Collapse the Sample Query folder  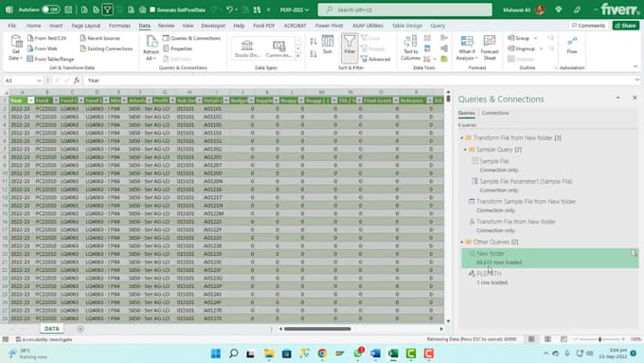pyautogui.click(x=465, y=150)
